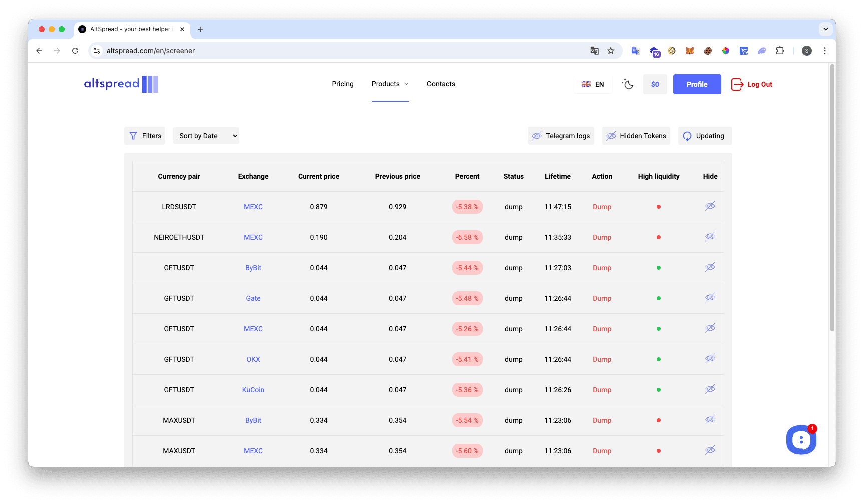Click lifetime value 11:35:33
The width and height of the screenshot is (864, 504).
pos(558,237)
